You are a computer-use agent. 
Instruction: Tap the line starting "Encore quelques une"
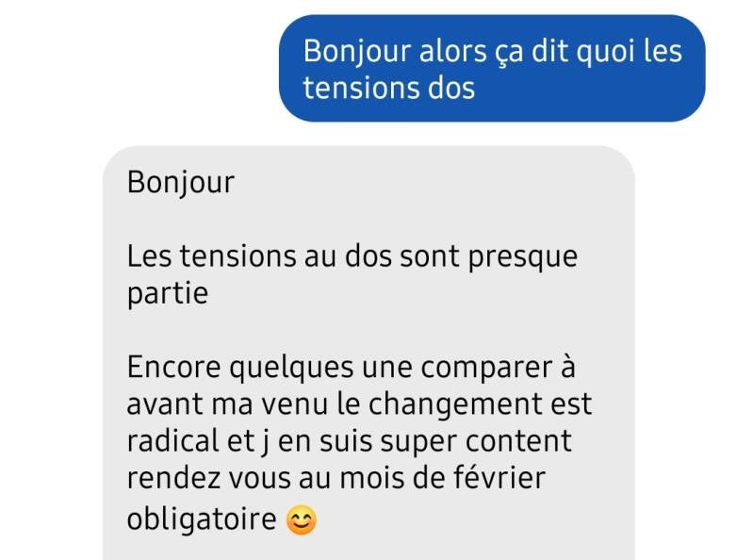tap(351, 368)
